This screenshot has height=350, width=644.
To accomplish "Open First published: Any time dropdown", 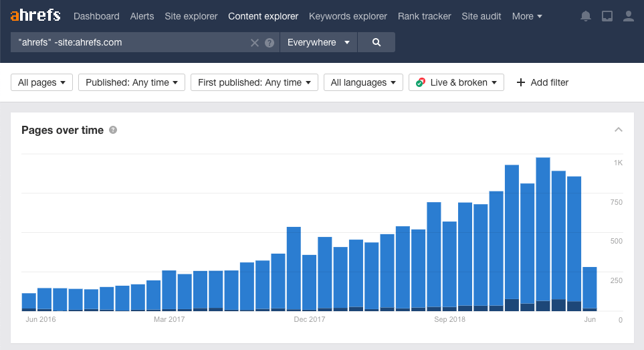I will [254, 82].
